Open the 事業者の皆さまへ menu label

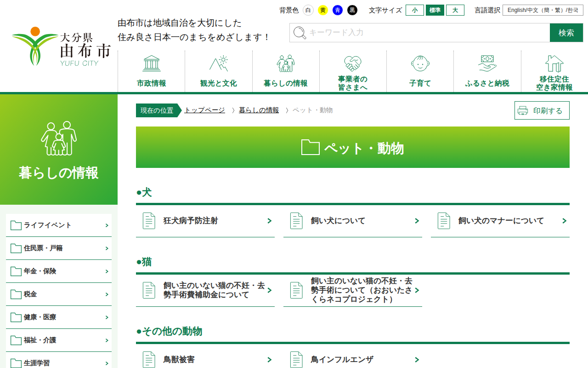pos(353,83)
